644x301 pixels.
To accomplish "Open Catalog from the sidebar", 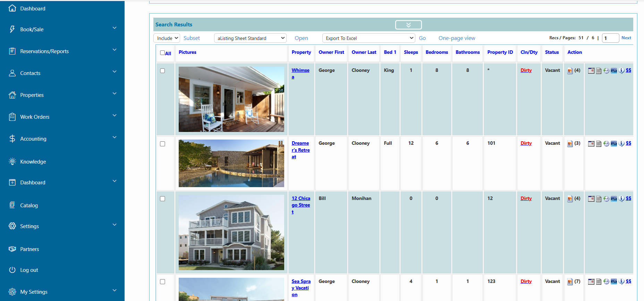I will tap(29, 205).
